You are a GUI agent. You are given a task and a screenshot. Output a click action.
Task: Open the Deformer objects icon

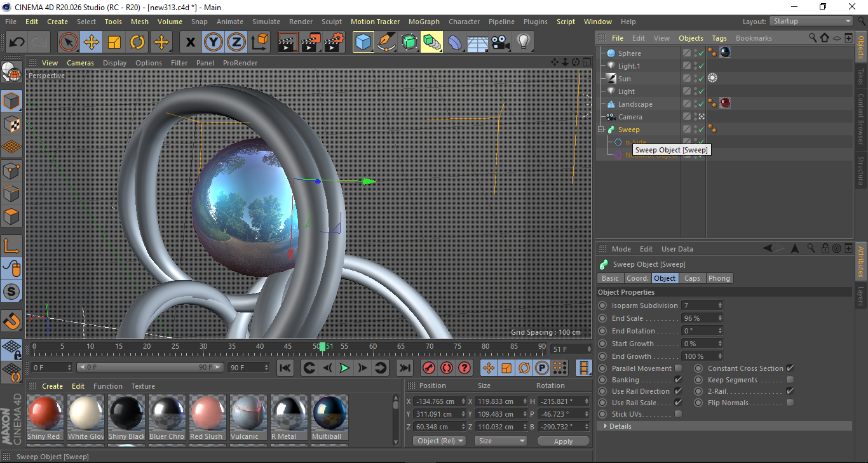point(455,43)
